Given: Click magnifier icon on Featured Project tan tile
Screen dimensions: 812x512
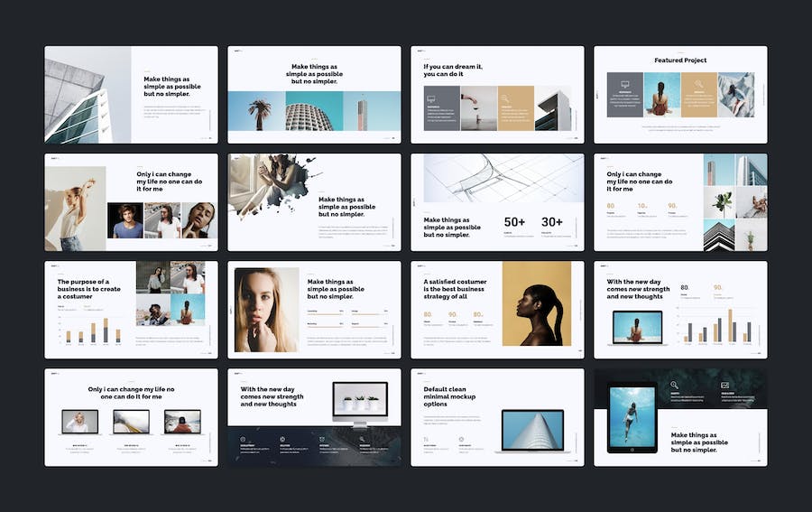Looking at the screenshot, I should [698, 85].
